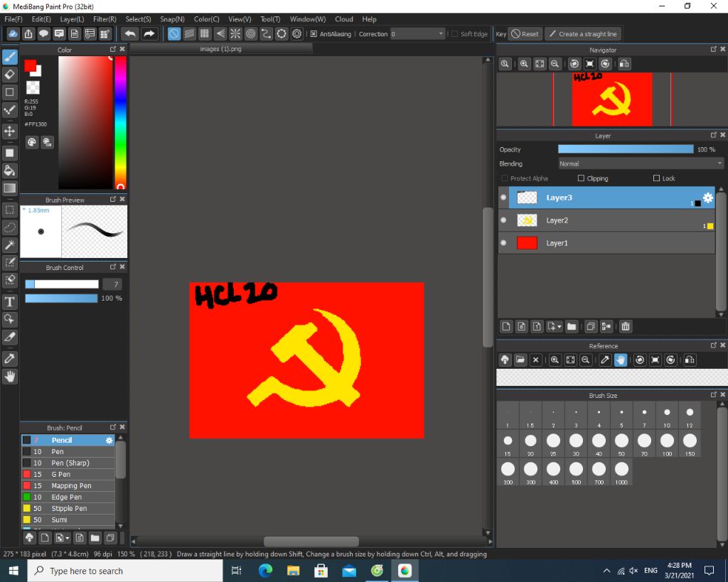Enable crisscross grid snap
The image size is (728, 582).
[x=204, y=34]
